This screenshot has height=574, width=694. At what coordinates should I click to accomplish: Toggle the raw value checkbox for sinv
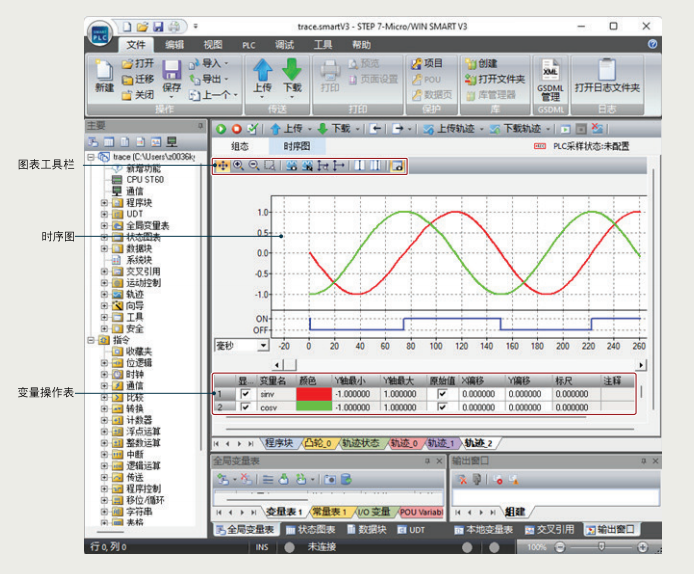(443, 394)
